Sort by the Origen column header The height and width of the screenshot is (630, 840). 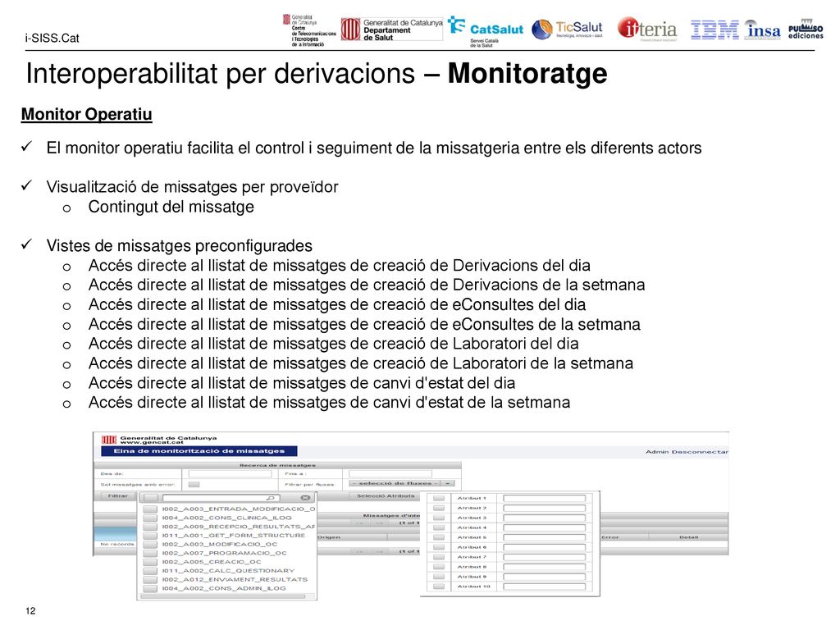329,537
